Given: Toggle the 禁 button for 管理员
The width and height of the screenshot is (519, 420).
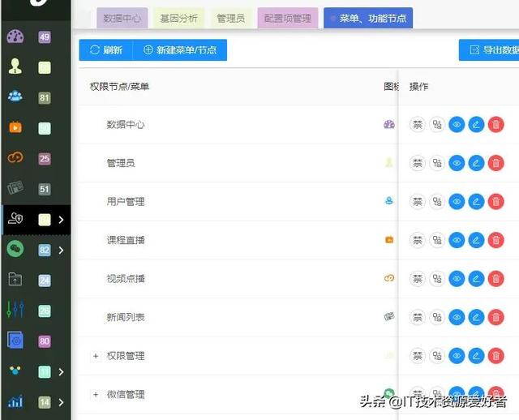Looking at the screenshot, I should tap(418, 163).
